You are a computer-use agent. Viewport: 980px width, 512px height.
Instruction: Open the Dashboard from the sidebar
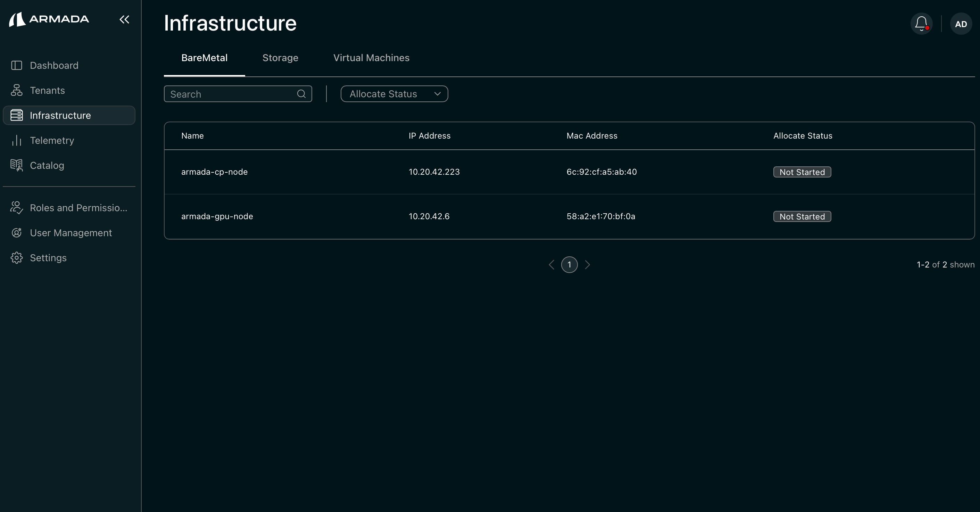54,65
